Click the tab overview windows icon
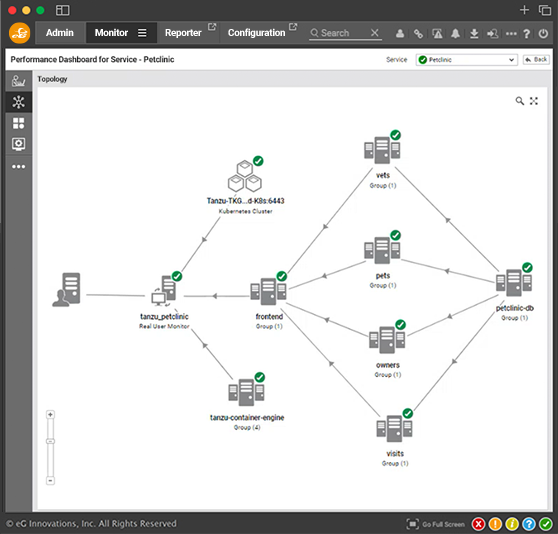The height and width of the screenshot is (534, 558). coord(544,10)
